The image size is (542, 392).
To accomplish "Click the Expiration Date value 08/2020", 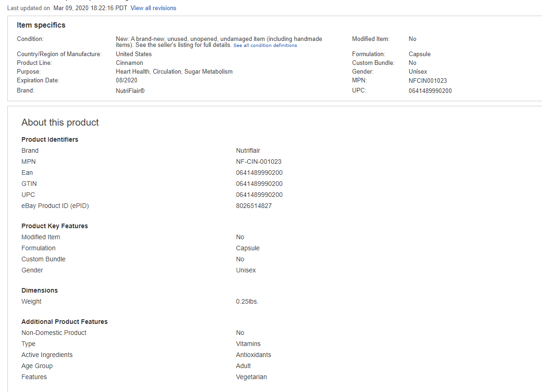I will 127,80.
